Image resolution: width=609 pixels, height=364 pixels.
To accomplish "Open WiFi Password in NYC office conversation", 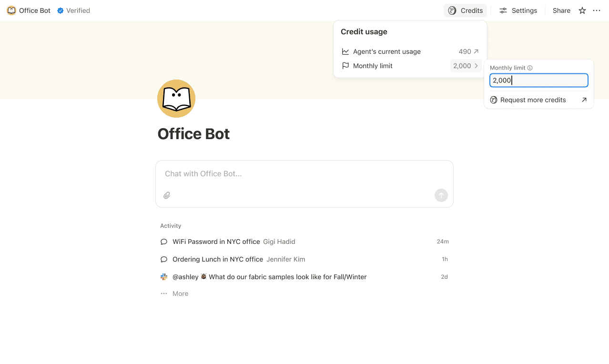I will click(x=216, y=242).
